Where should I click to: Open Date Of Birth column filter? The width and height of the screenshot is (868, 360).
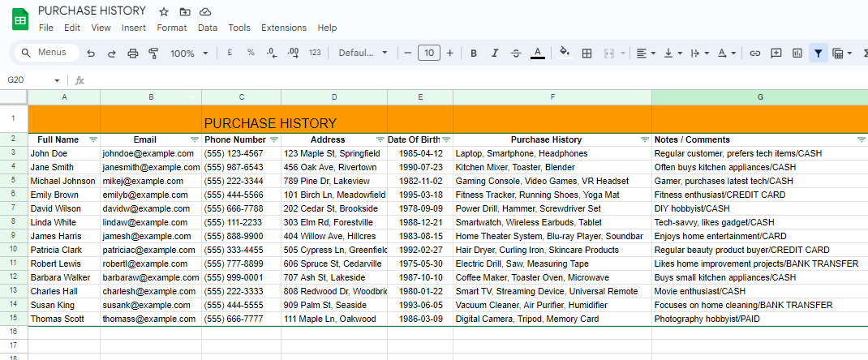click(x=446, y=140)
